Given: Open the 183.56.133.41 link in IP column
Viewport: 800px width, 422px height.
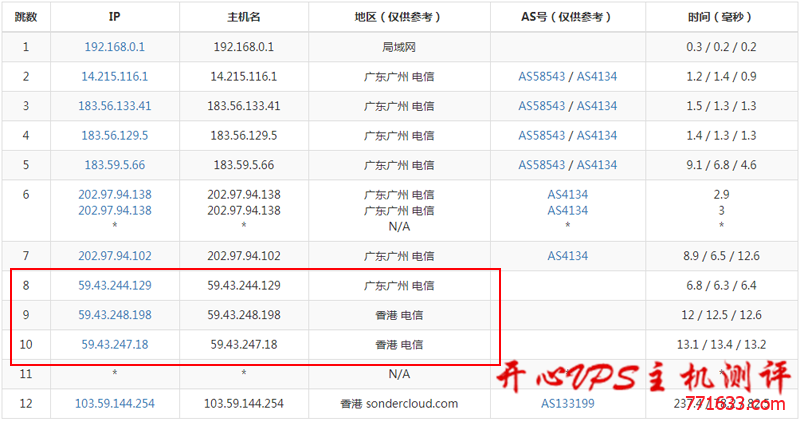Looking at the screenshot, I should pos(115,106).
